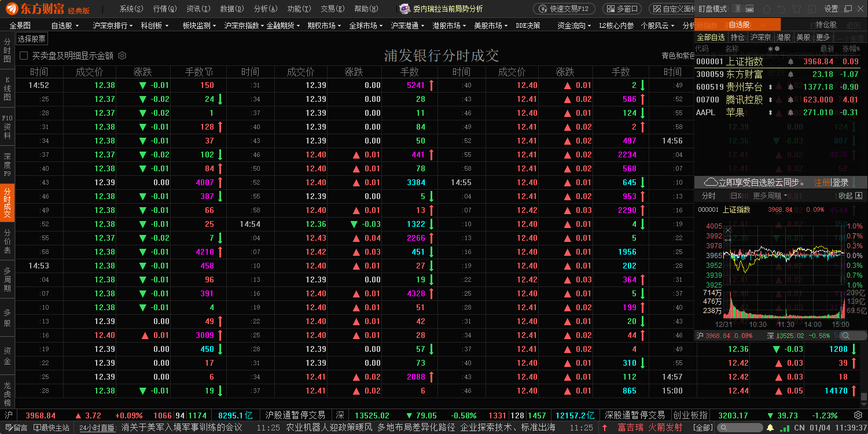This screenshot has height=434, width=868.
Task: Switch to K线图 in left sidebar
Action: [x=8, y=89]
